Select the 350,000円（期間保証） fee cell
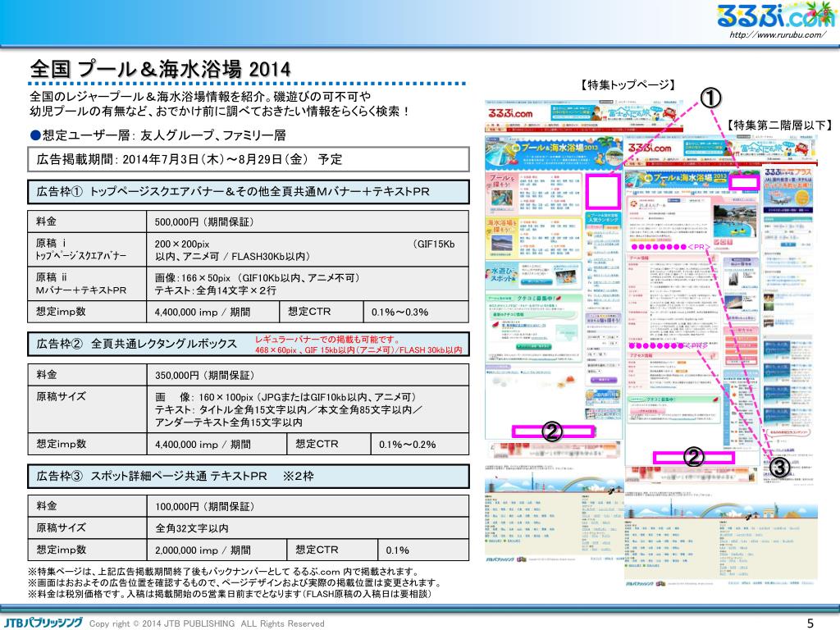This screenshot has height=630, width=840. (x=308, y=375)
